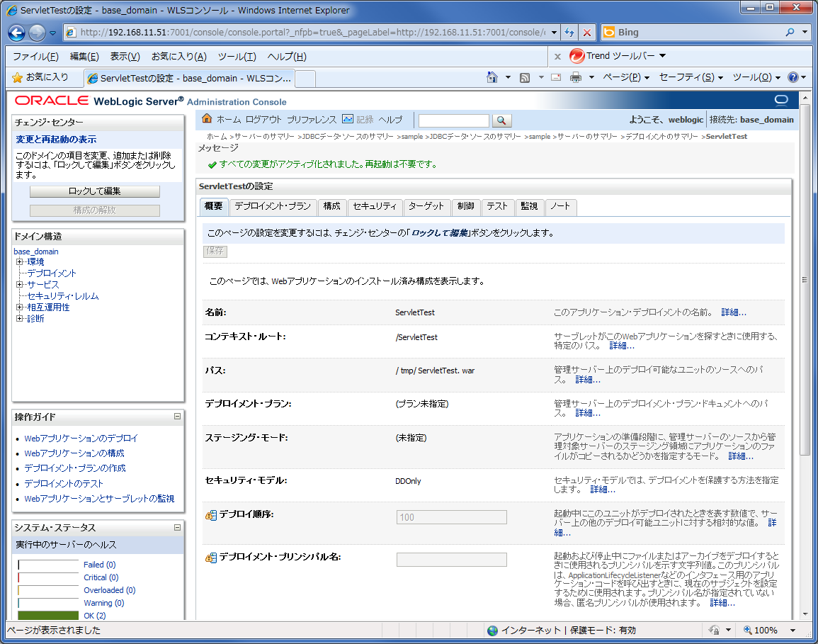This screenshot has height=644, width=818.
Task: Switch to the 監視 tab
Action: pyautogui.click(x=529, y=207)
